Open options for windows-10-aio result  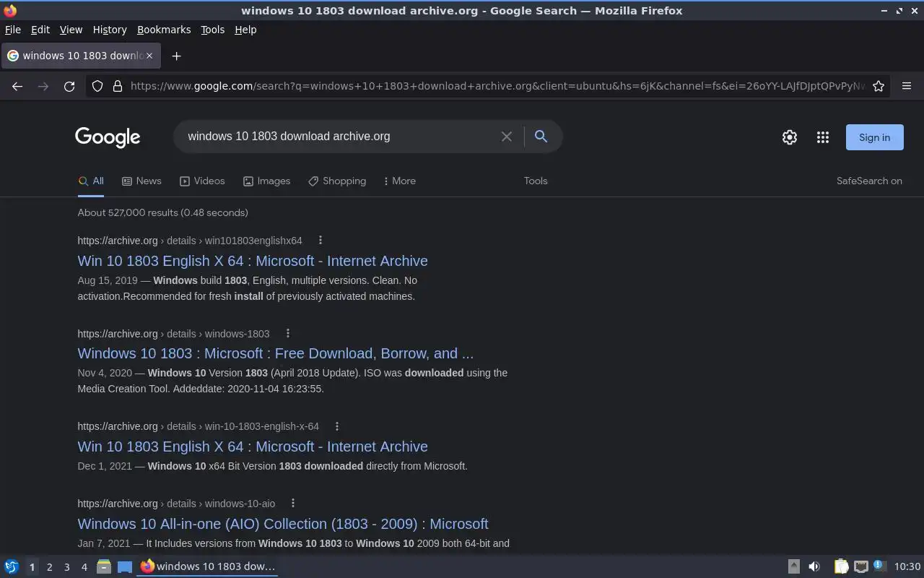pyautogui.click(x=293, y=503)
